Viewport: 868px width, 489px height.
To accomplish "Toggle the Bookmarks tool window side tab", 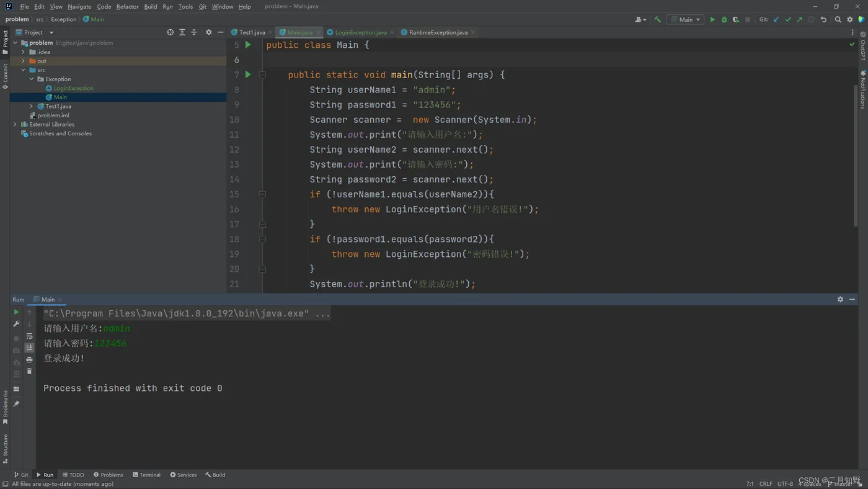I will [x=5, y=407].
